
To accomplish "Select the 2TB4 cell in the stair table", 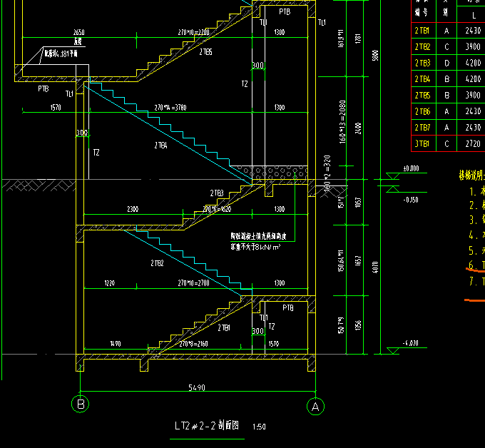I will pyautogui.click(x=422, y=79).
